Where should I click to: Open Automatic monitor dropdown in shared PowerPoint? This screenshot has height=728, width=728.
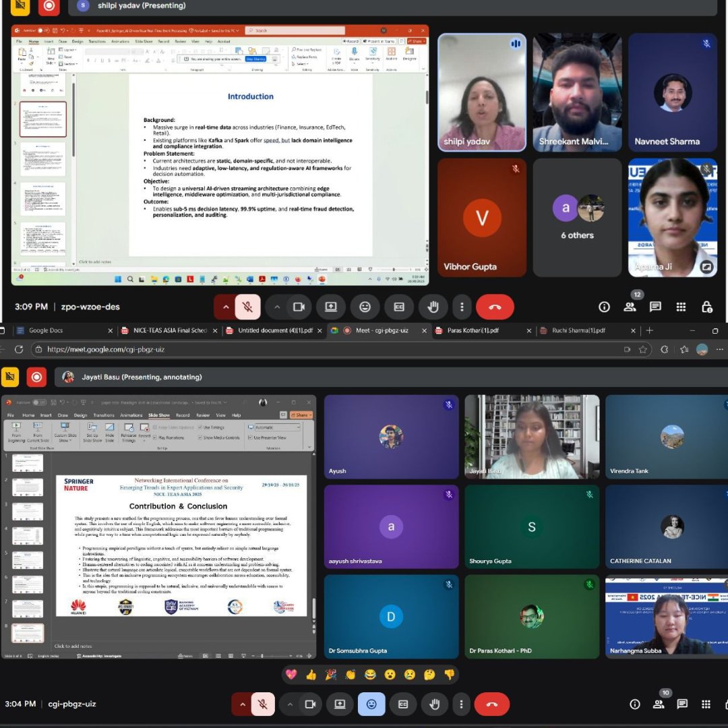point(277,427)
